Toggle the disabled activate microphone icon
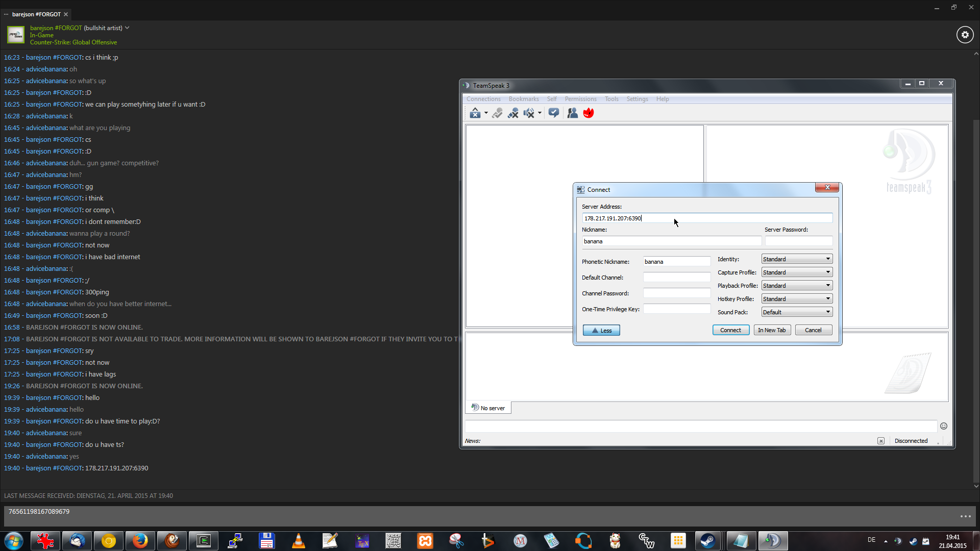Image resolution: width=980 pixels, height=551 pixels. [497, 113]
